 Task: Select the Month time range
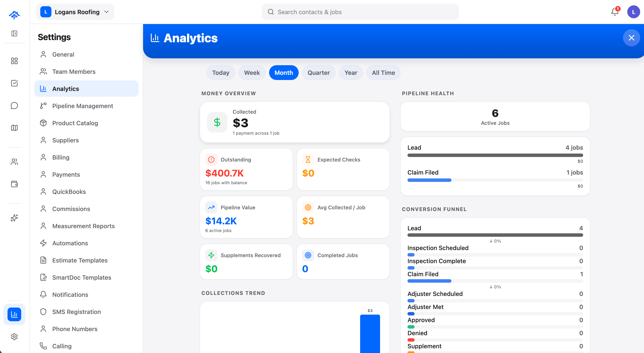[x=283, y=72]
